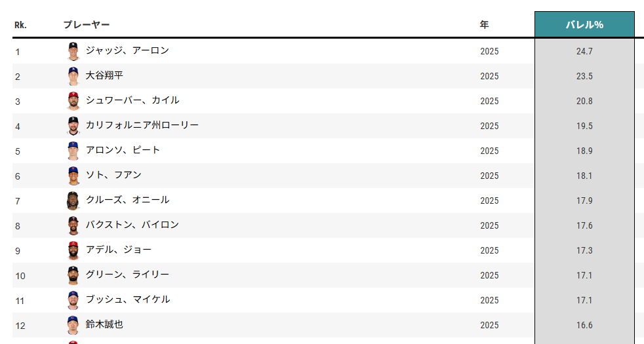The image size is (644, 344).
Task: Click headshot beside アロンソ、ピート
Action: point(73,151)
